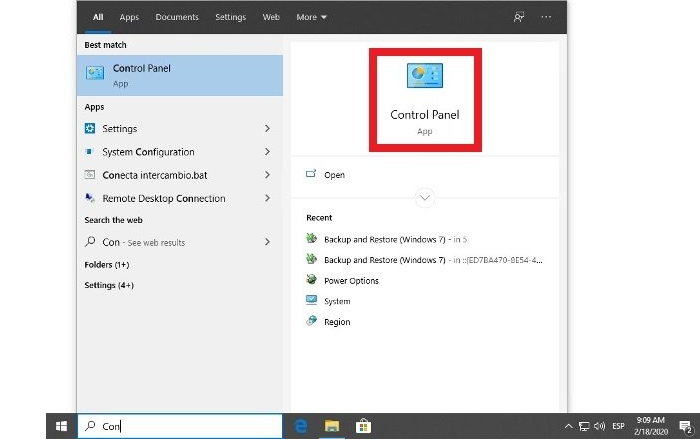The height and width of the screenshot is (440, 700).
Task: Open the Action Center notifications icon
Action: point(685,427)
